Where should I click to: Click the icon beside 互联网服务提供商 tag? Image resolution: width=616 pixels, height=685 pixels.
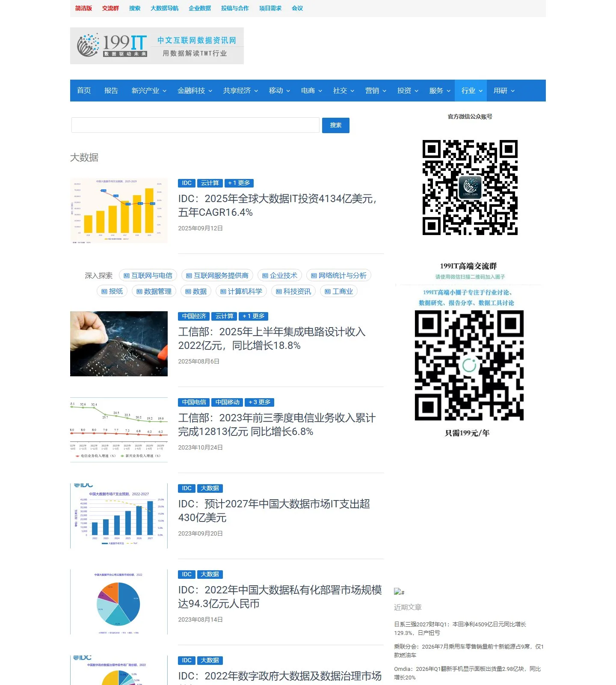point(189,276)
